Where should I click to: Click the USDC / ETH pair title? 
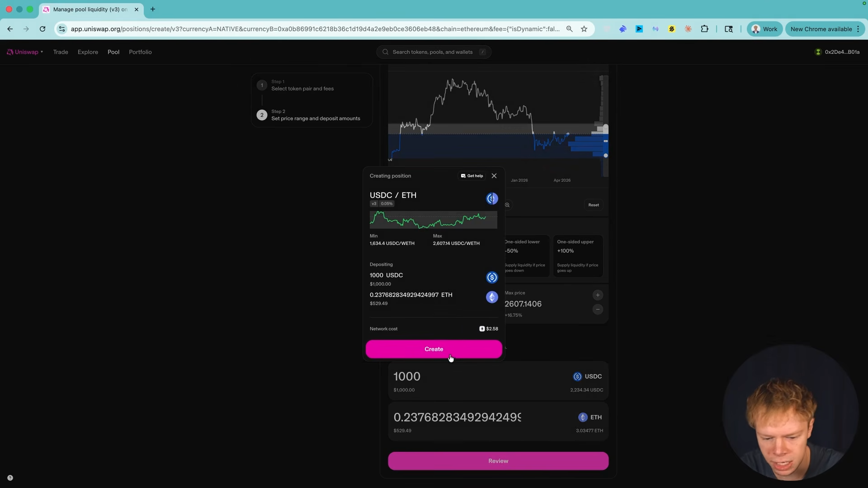point(393,195)
